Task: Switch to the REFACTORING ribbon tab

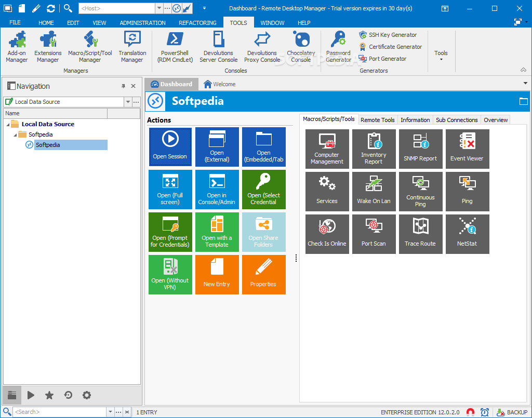Action: [197, 23]
